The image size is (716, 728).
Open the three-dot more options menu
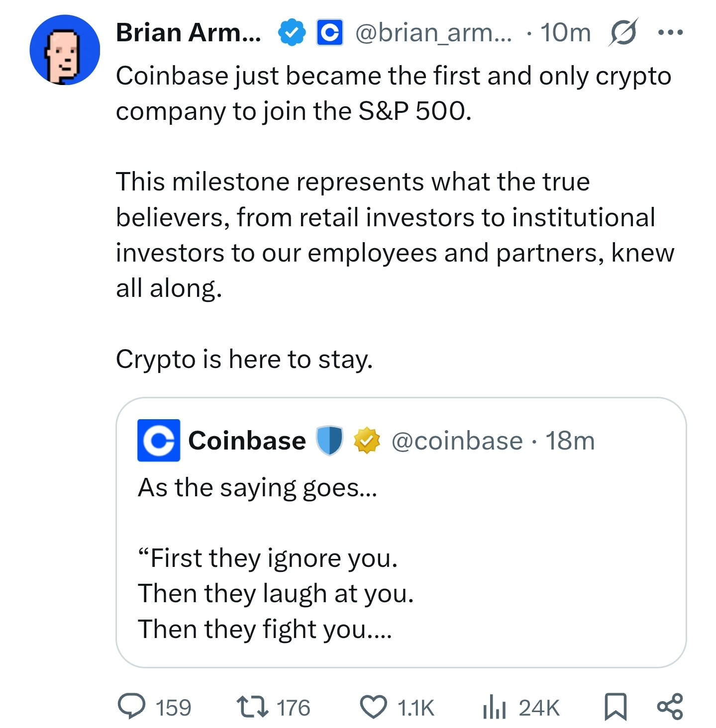click(671, 32)
